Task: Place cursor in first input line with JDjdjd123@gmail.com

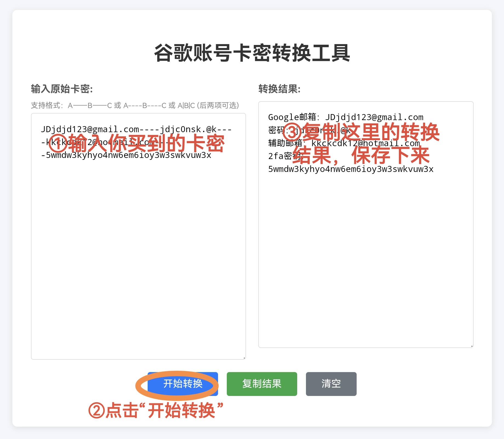Action: (90, 129)
